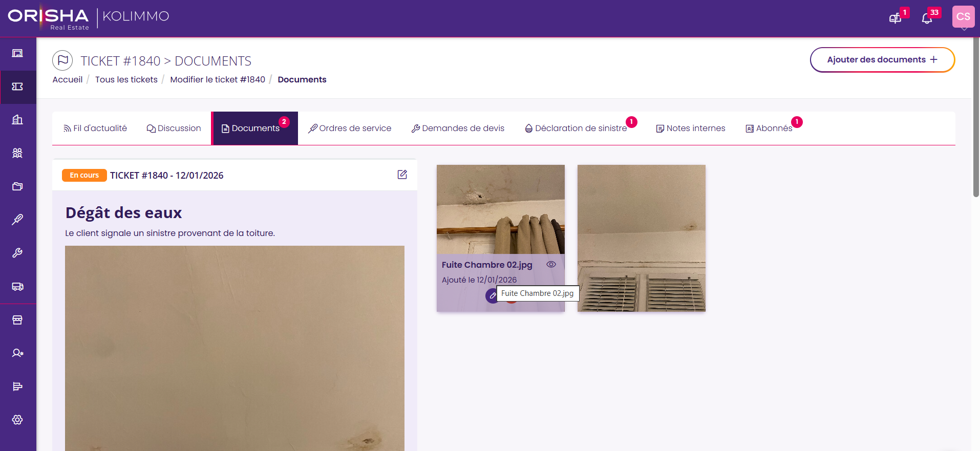The width and height of the screenshot is (980, 451).
Task: Go to Tous les tickets breadcrumb
Action: pos(126,80)
